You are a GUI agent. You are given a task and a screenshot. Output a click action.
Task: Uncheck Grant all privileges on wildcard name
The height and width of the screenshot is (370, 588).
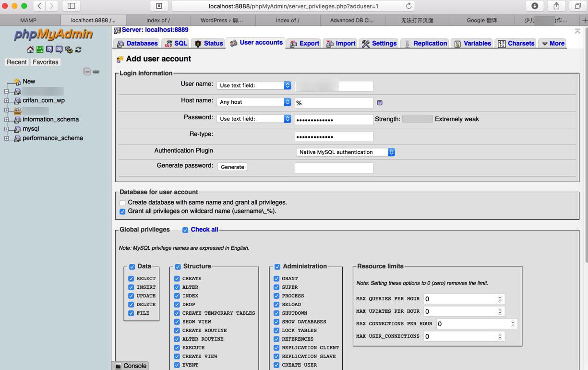pos(122,211)
